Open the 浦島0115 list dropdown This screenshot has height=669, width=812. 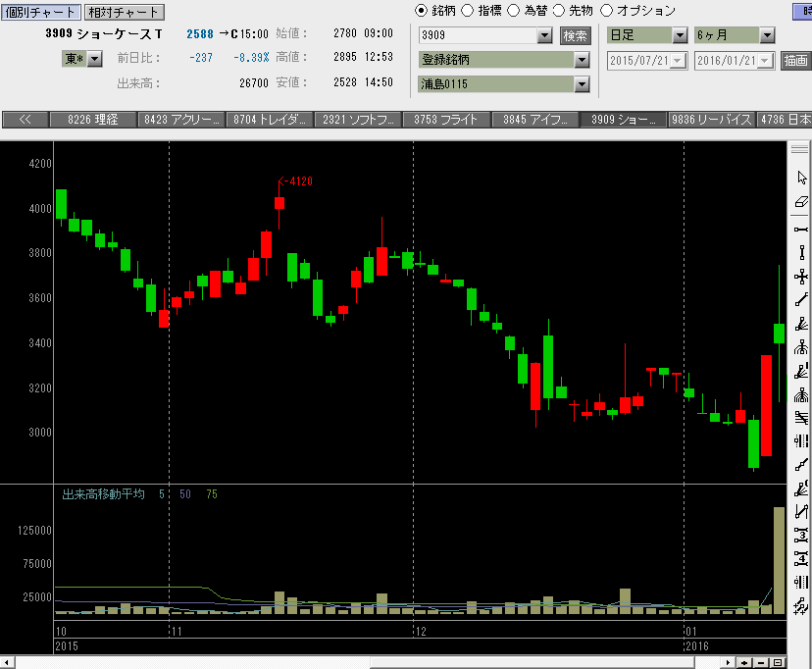[583, 84]
